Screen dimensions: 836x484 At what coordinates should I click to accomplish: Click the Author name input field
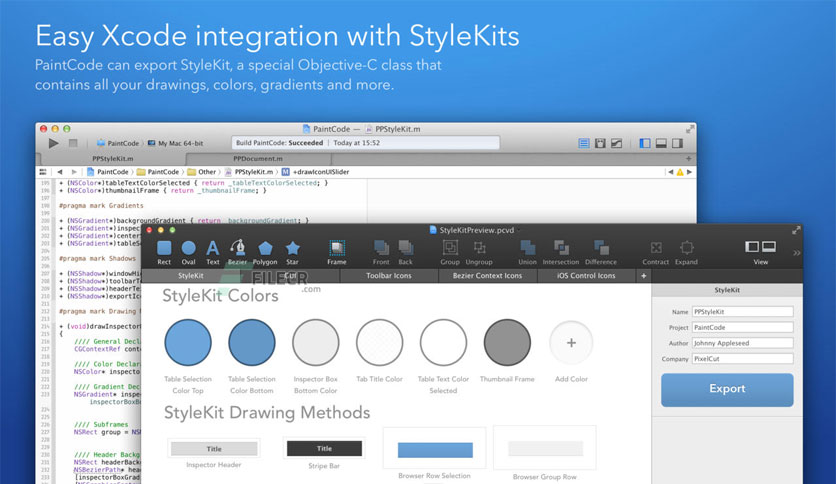point(742,343)
